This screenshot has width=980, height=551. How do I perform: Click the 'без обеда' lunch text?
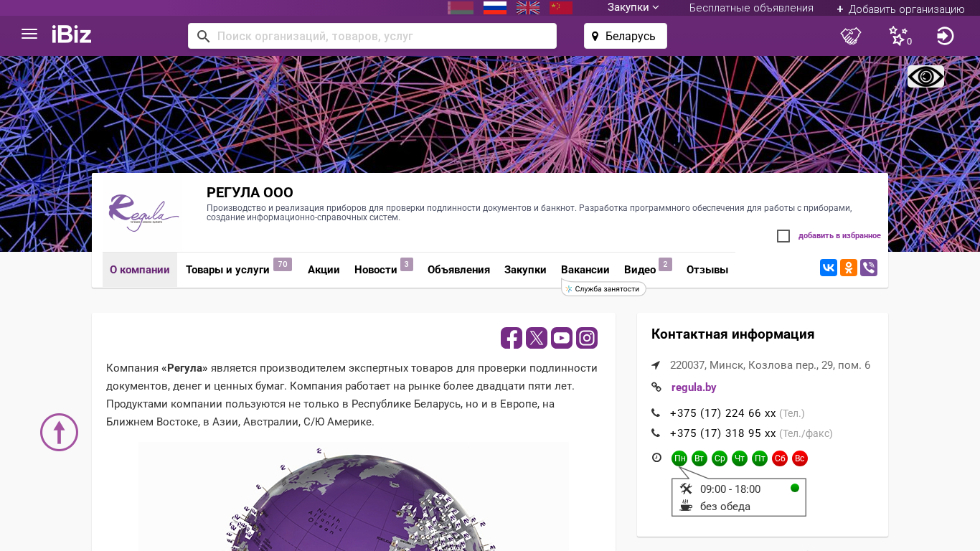point(725,507)
